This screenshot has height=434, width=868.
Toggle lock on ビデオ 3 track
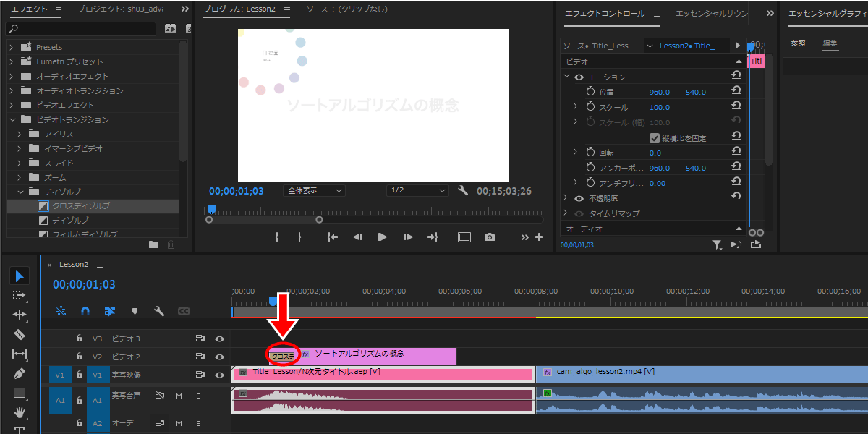pos(80,339)
